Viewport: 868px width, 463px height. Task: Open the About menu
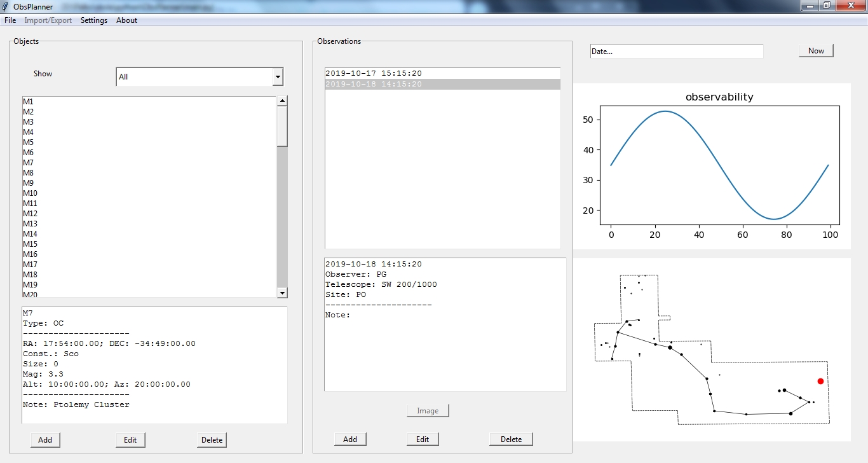[x=126, y=20]
